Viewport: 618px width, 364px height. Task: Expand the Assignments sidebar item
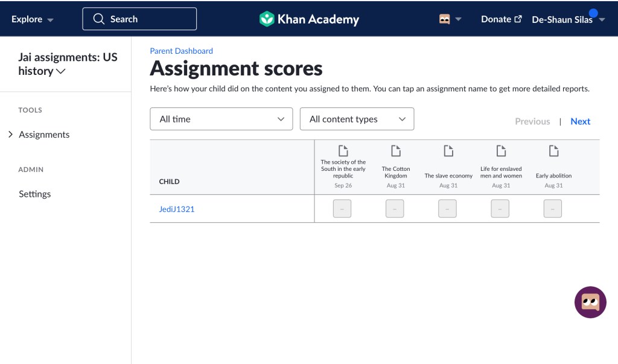click(44, 135)
